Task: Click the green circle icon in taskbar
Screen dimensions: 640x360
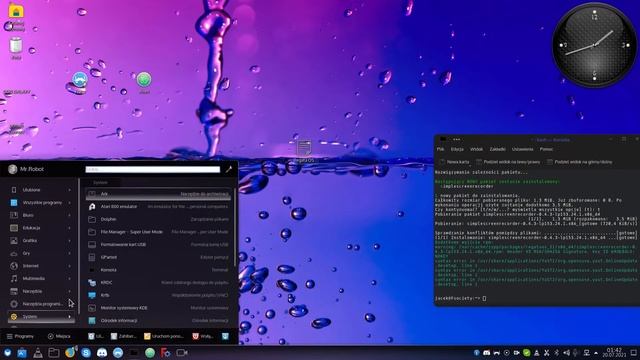Action: pyautogui.click(x=150, y=353)
